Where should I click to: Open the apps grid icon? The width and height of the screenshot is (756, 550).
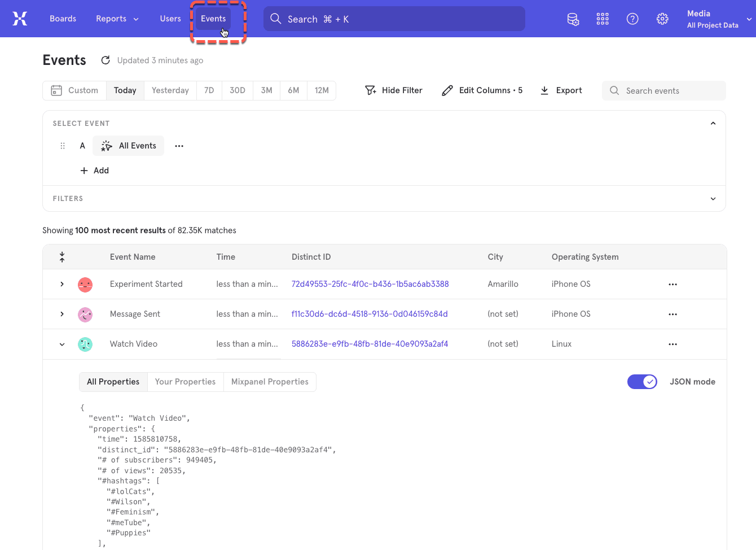click(x=603, y=19)
